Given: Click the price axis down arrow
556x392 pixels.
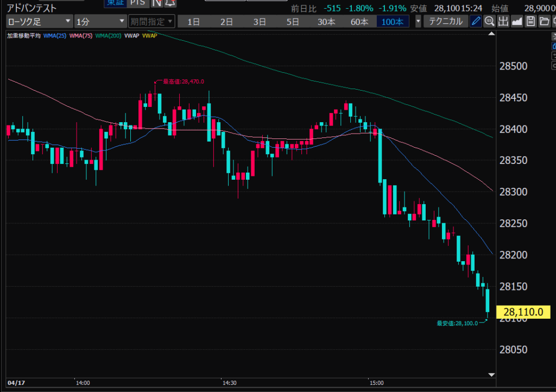Looking at the screenshot, I should tap(491, 375).
